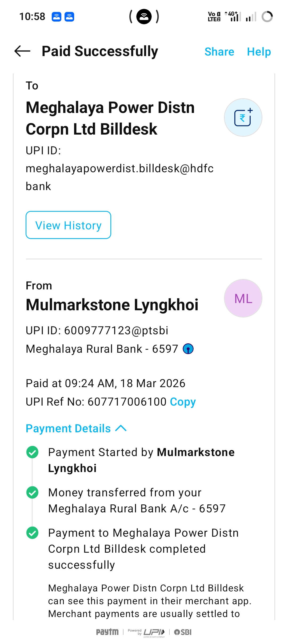The image size is (288, 644).
Task: Tap the Meghalaya Power Distn merchant name
Action: [110, 118]
